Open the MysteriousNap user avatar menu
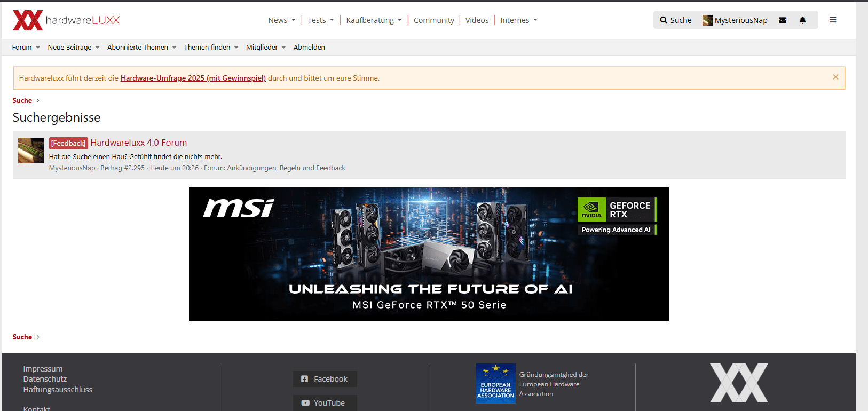868x411 pixels. point(735,20)
